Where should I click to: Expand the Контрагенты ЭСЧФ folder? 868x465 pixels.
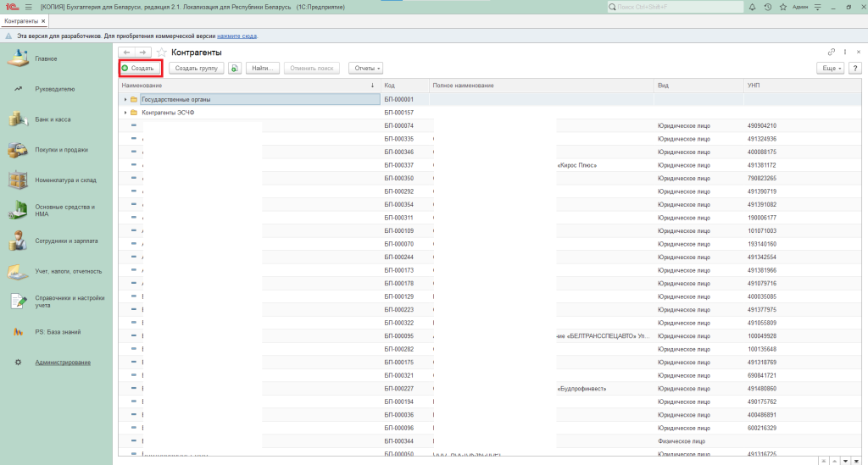point(125,113)
